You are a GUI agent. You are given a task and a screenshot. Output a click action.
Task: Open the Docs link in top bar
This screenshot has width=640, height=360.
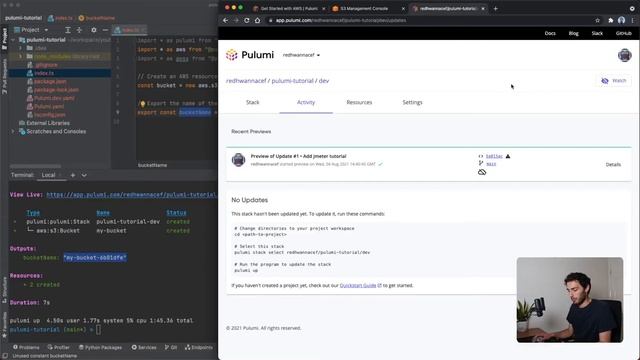tap(550, 33)
